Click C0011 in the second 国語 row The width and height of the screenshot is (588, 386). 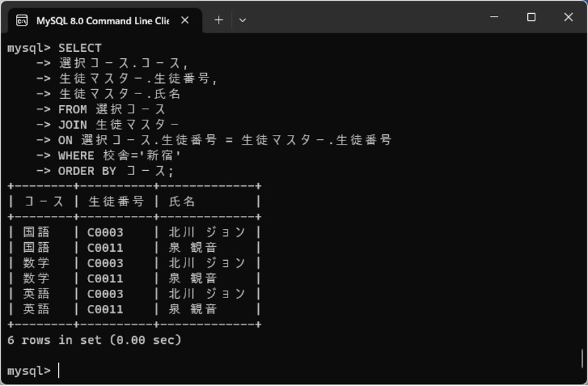click(x=105, y=248)
